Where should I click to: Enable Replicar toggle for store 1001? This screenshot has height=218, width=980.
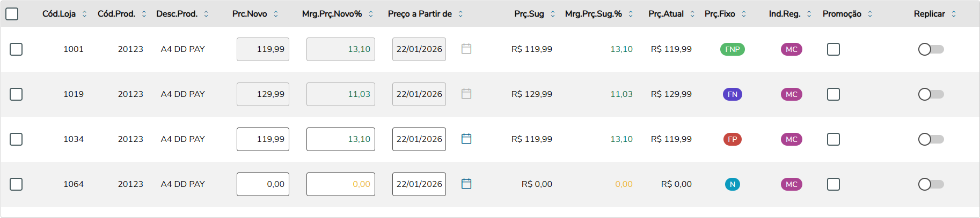coord(931,49)
